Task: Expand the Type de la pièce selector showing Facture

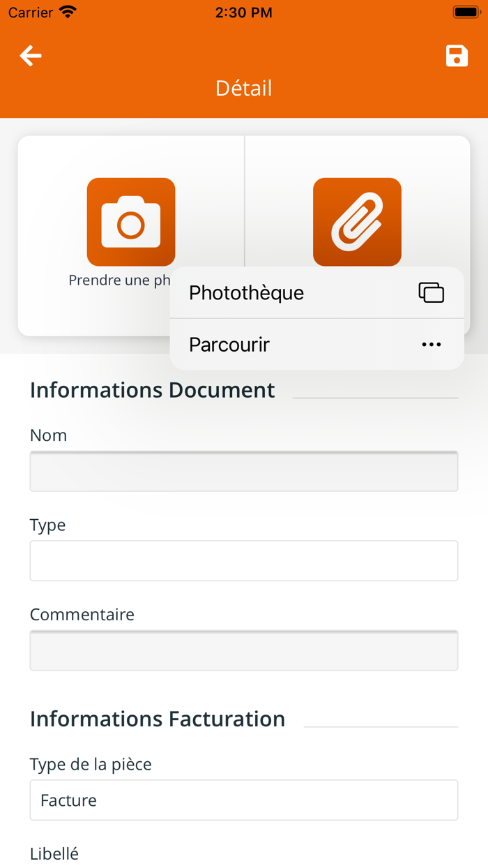Action: point(244,800)
